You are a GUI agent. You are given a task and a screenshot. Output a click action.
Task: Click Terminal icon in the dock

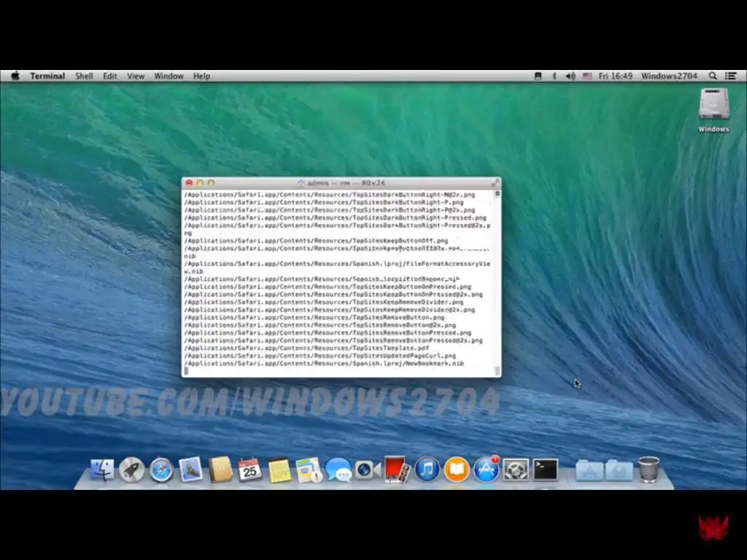[546, 470]
